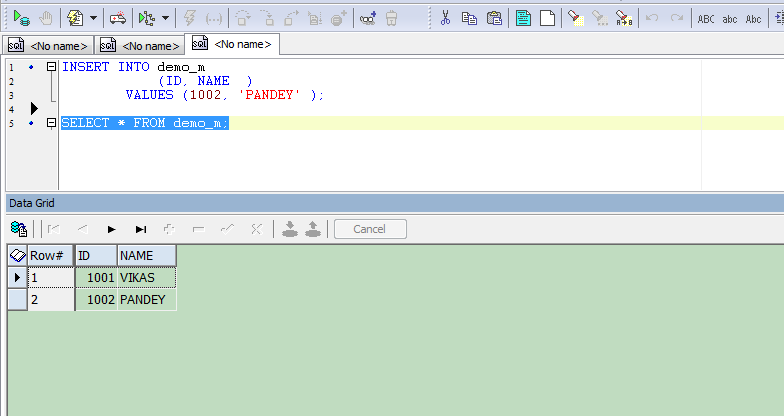Screen dimensions: 784x416
Task: Go to next record in Data Grid
Action: [112, 229]
